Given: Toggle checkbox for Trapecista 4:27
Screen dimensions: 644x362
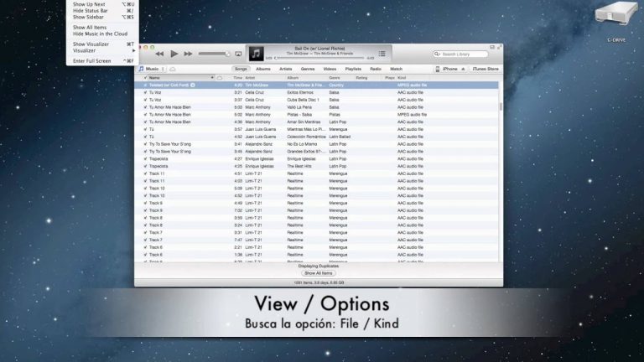Looking at the screenshot, I should 145,159.
